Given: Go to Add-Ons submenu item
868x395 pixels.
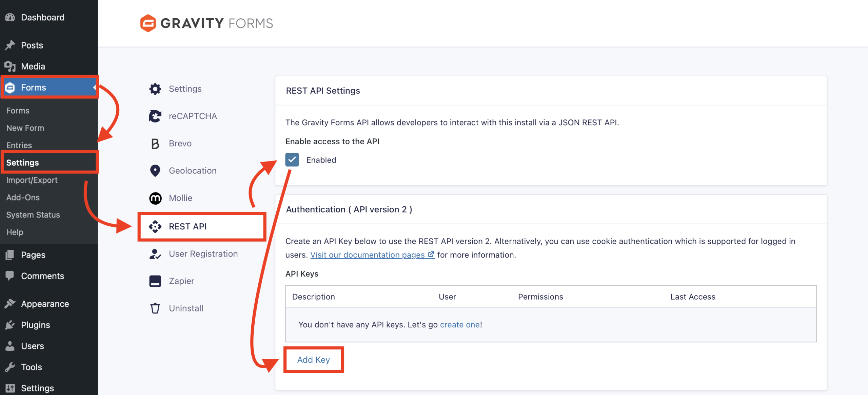Looking at the screenshot, I should click(23, 197).
